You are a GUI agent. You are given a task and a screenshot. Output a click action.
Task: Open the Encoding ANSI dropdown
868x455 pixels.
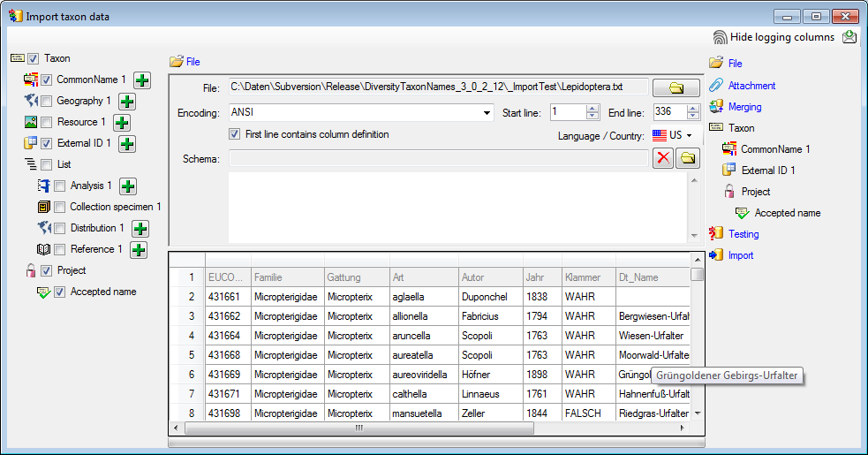tap(487, 113)
